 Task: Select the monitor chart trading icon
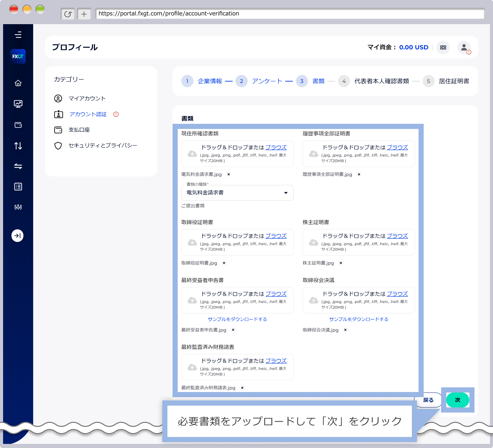pos(18,104)
